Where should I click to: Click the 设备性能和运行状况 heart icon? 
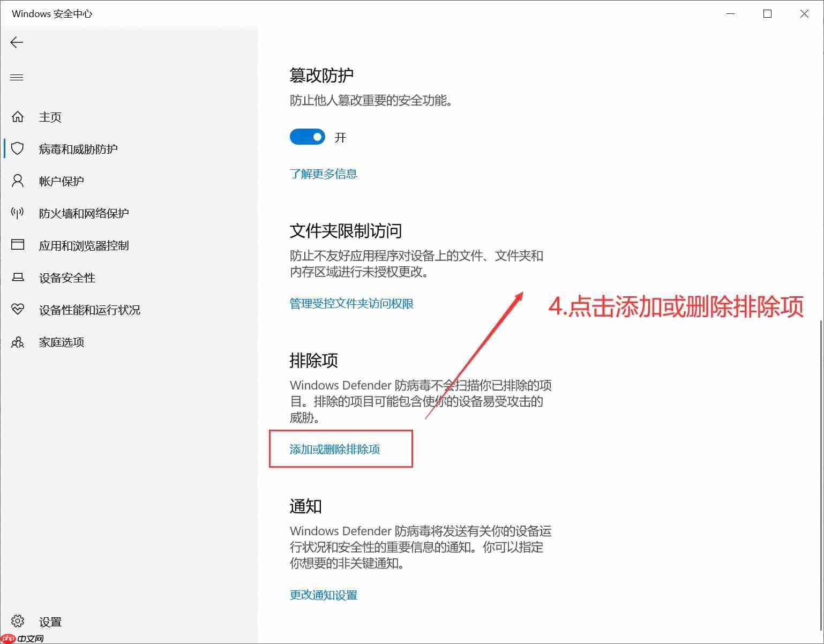click(x=17, y=309)
